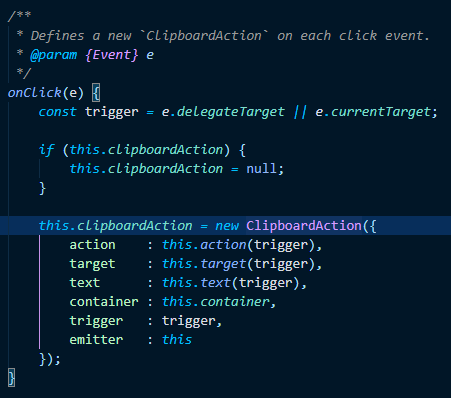Click this.target(trigger) call

tap(239, 264)
